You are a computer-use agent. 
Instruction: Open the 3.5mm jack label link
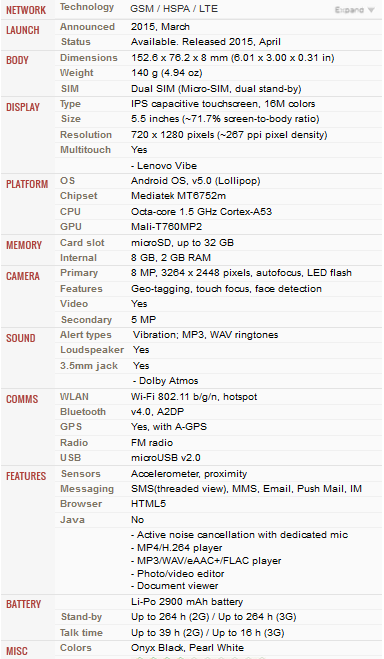pos(89,366)
